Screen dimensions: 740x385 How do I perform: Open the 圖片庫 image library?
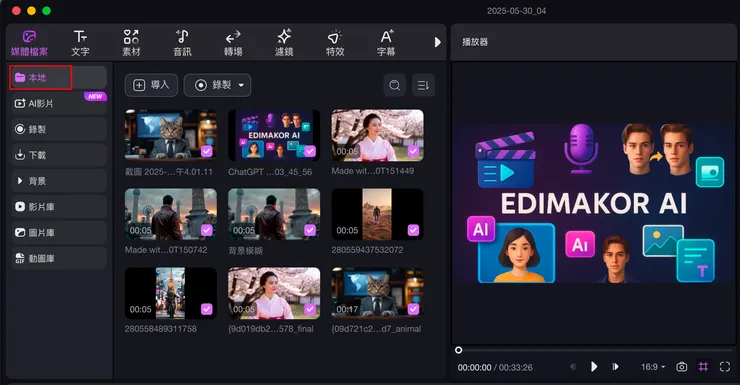pos(59,233)
